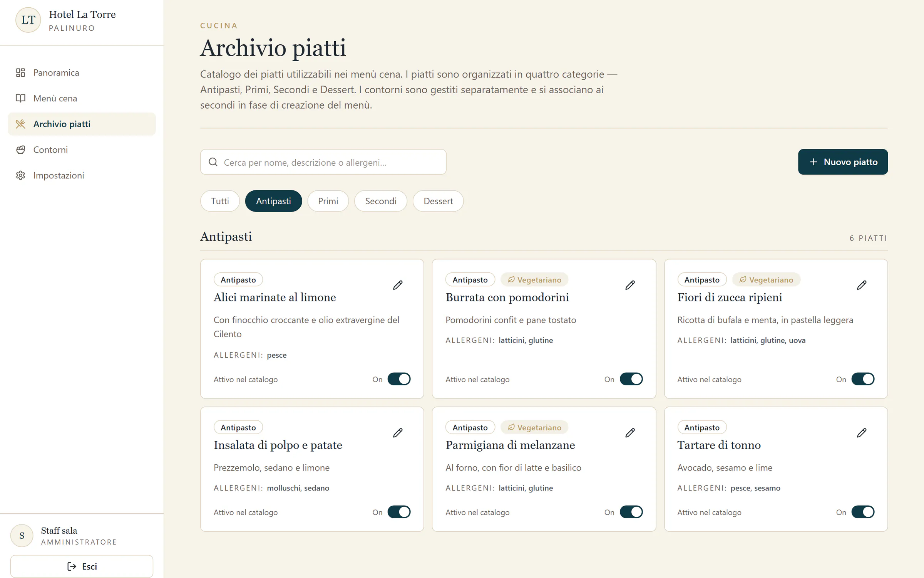Filter dishes by Primi
This screenshot has width=924, height=578.
point(328,201)
